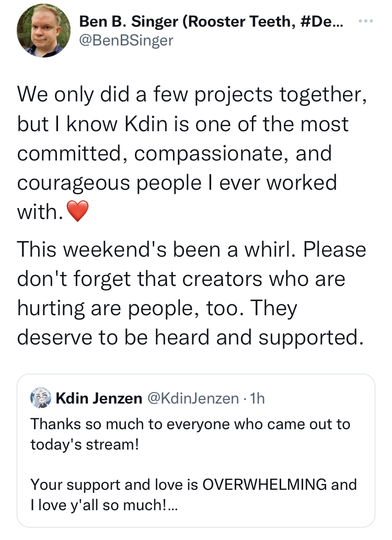Click the 'deserve to be heard and supported' line
The width and height of the screenshot is (392, 540).
(190, 337)
